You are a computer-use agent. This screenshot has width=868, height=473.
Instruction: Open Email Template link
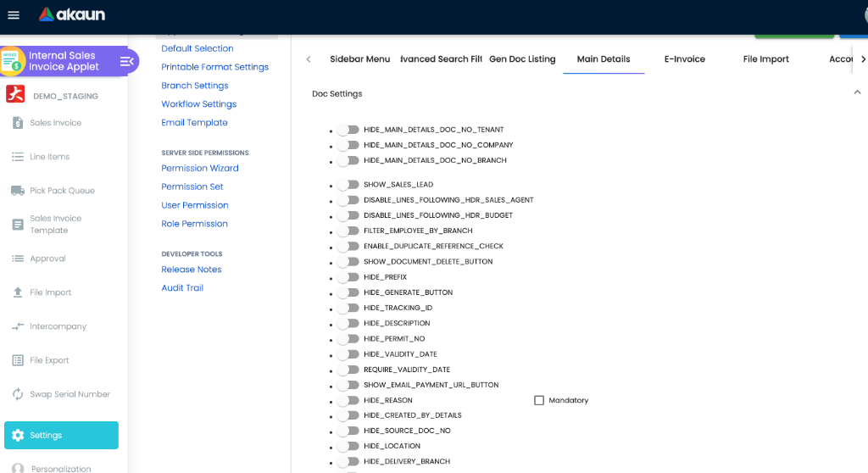(194, 122)
